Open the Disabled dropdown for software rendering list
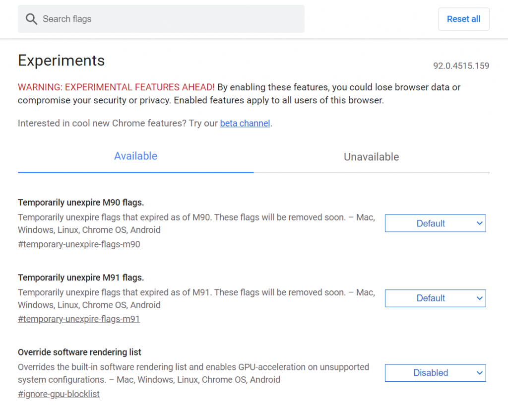The height and width of the screenshot is (420, 508). pos(431,373)
